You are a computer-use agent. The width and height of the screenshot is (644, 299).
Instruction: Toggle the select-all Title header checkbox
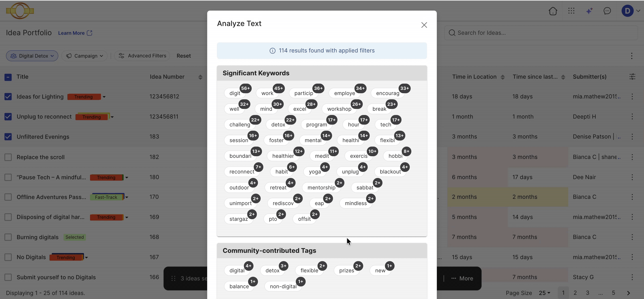point(8,77)
